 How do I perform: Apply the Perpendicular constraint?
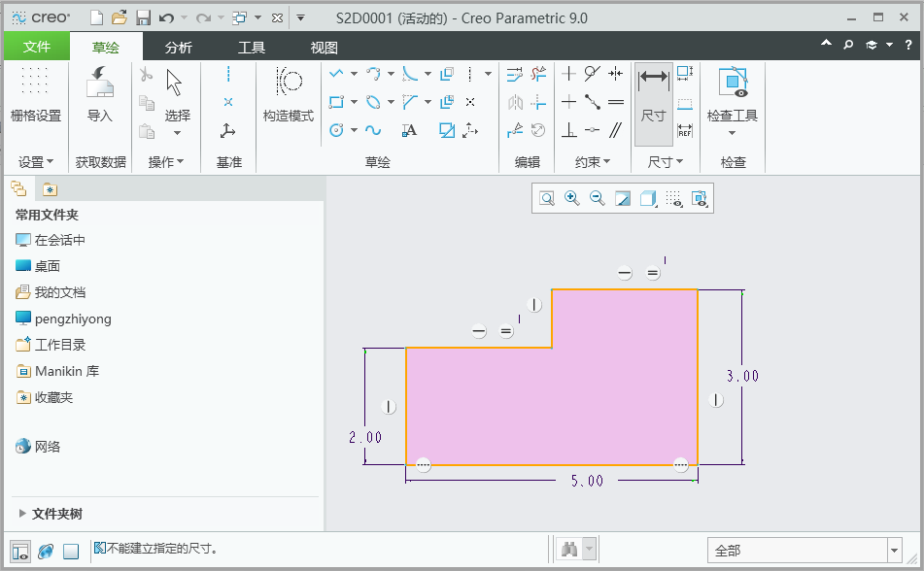[568, 130]
